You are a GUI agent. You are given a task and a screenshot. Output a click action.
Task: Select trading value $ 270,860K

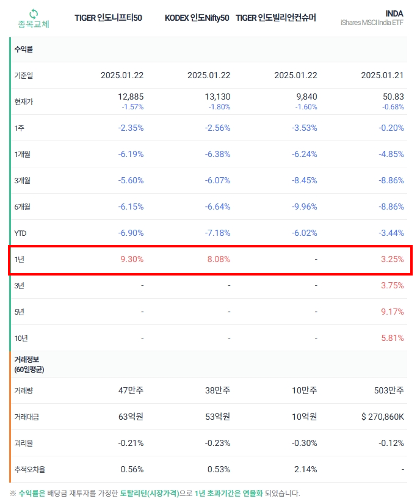pos(382,417)
